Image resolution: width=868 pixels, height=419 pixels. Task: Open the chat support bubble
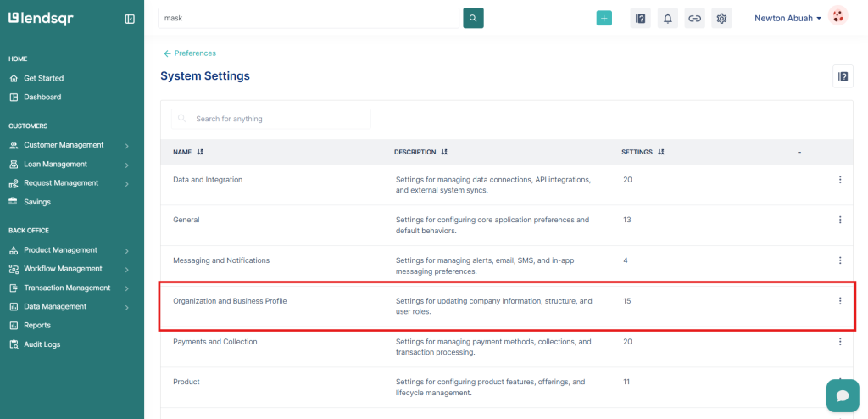point(842,396)
